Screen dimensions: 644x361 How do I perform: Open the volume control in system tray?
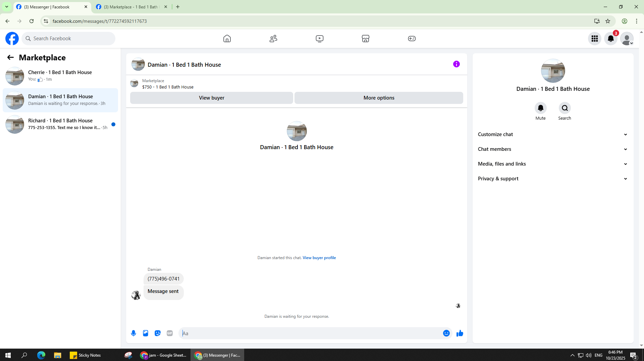click(589, 355)
